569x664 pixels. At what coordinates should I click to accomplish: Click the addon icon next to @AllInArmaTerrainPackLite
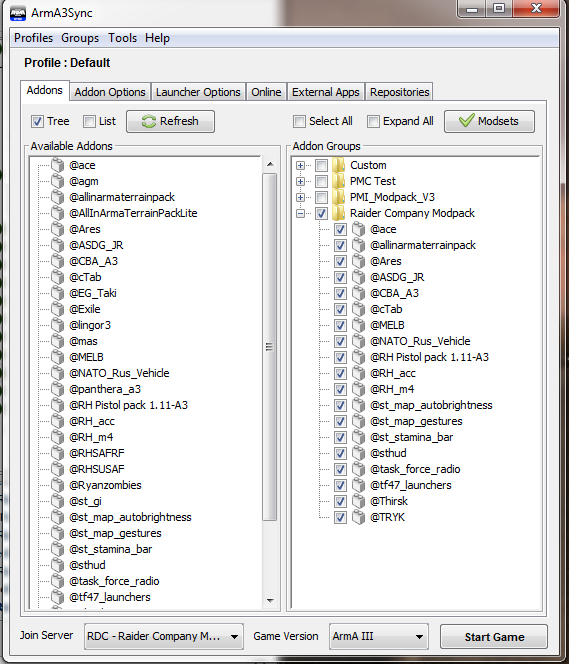(58, 213)
